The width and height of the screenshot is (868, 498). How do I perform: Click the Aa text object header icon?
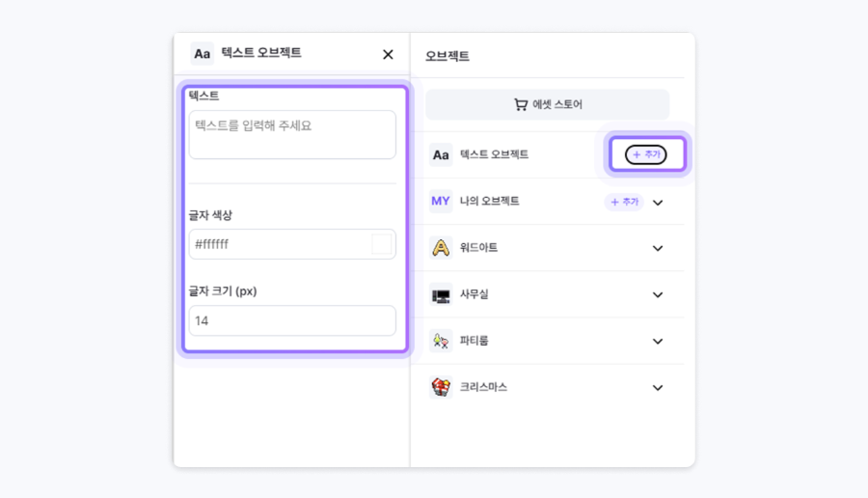pyautogui.click(x=202, y=54)
